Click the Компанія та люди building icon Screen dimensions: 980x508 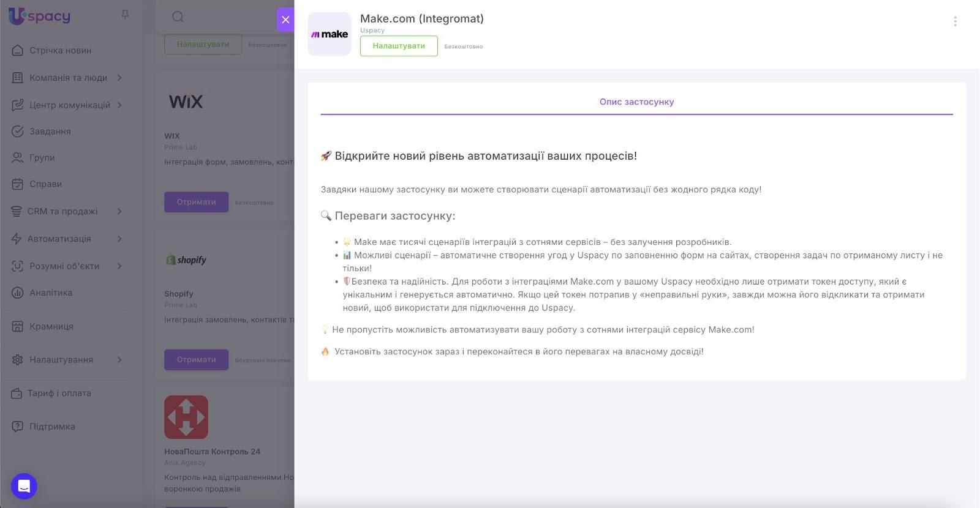pos(18,78)
